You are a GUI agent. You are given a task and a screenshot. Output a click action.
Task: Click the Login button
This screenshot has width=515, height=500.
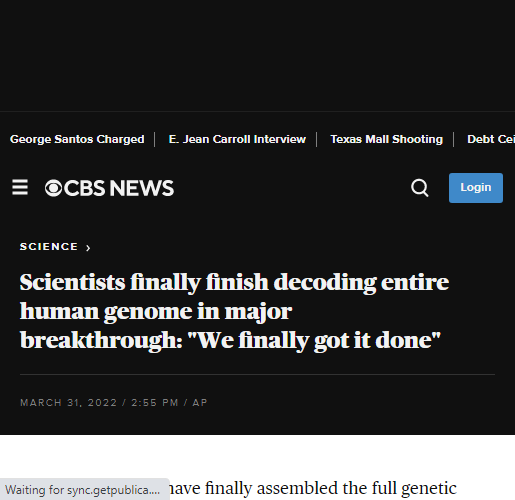476,188
